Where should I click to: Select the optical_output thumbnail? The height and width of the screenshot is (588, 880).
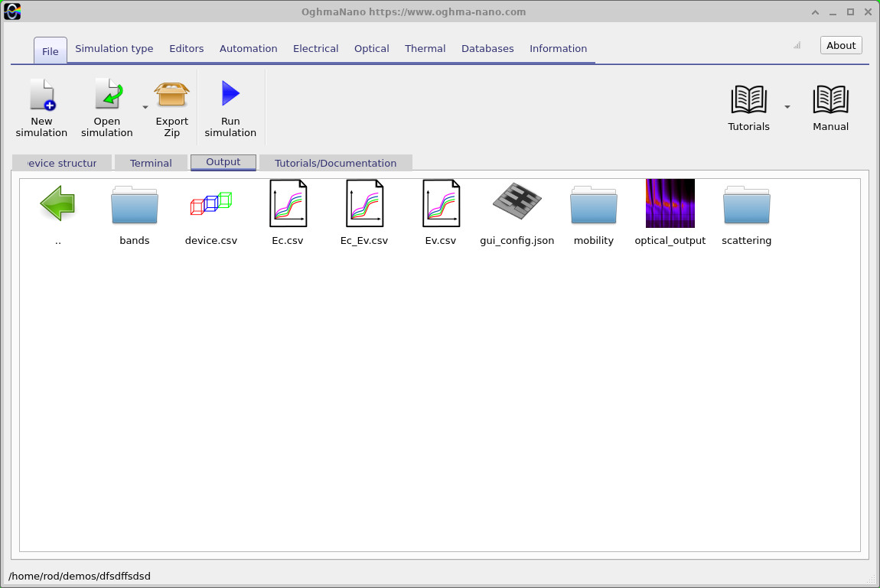670,203
